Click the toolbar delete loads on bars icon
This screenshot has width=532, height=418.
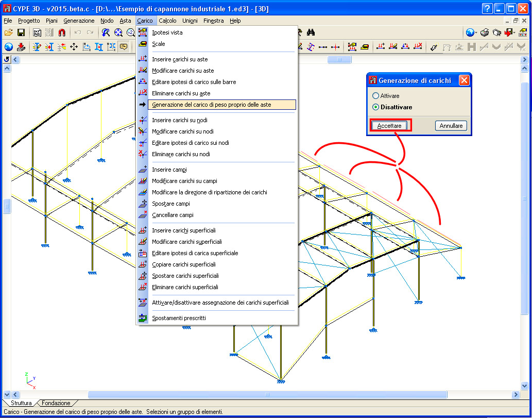coord(418,47)
